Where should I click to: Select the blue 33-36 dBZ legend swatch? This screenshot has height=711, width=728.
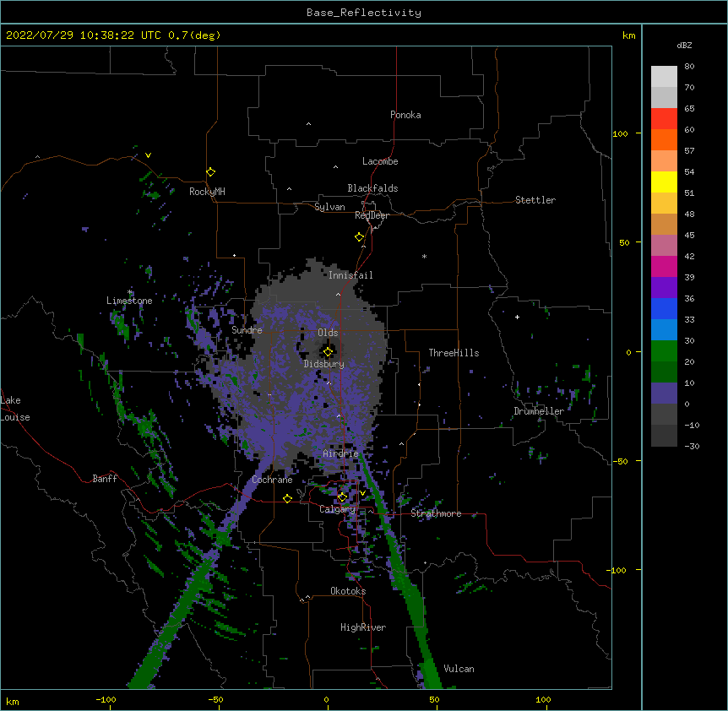click(664, 308)
